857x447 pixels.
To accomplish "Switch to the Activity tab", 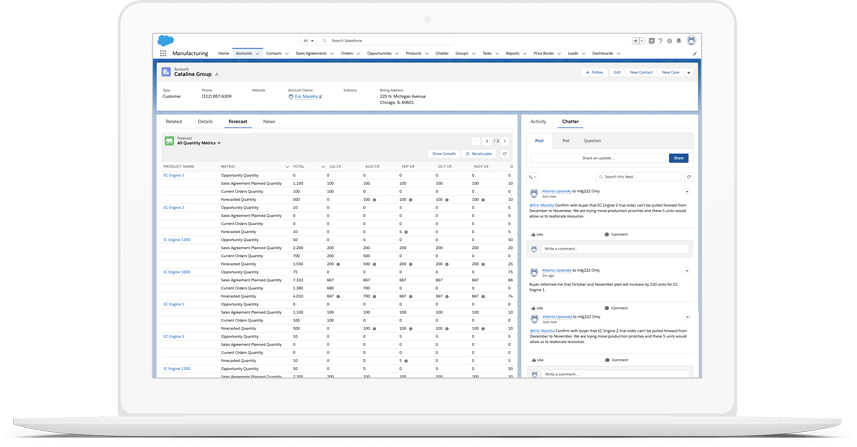I will (x=538, y=121).
